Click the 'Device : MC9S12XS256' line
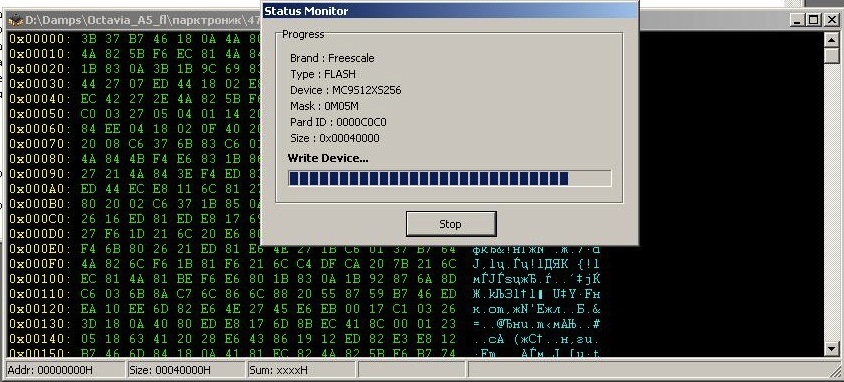Image resolution: width=844 pixels, height=382 pixels. point(346,90)
